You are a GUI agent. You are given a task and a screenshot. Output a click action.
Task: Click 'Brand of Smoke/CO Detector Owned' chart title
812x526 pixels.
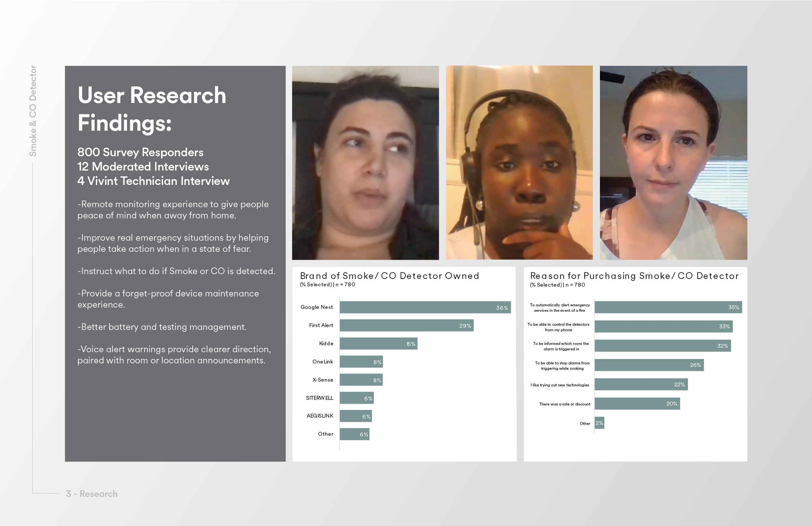coord(390,276)
